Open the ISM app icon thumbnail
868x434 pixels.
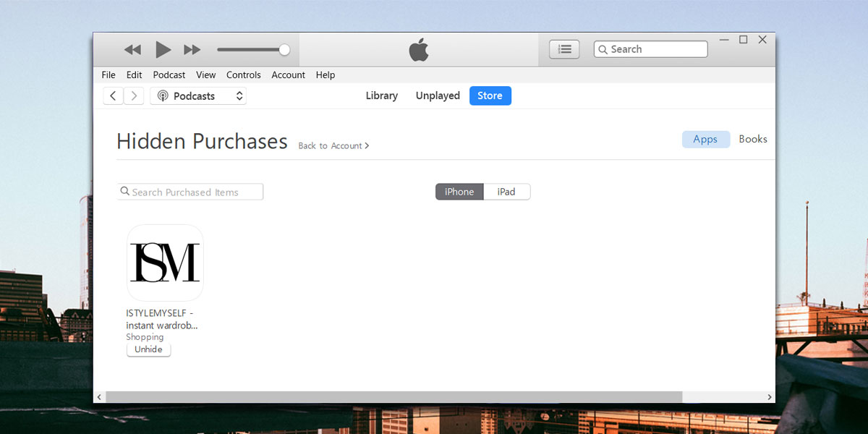tap(165, 263)
